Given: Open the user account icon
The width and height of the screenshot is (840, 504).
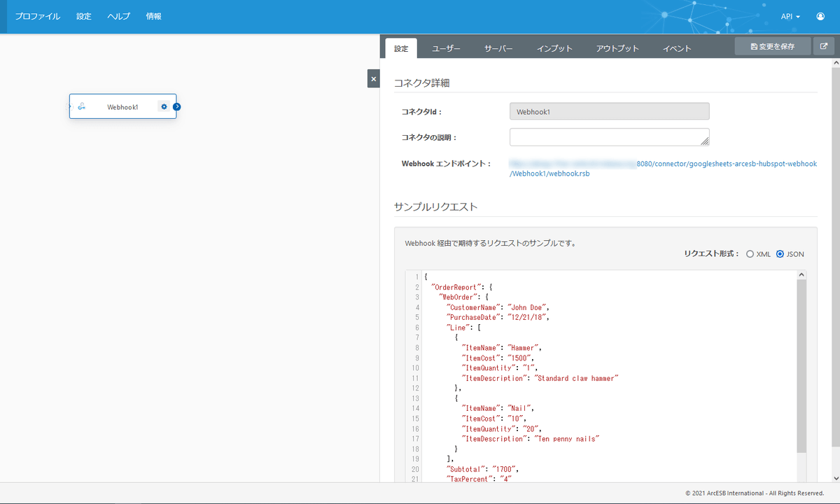Looking at the screenshot, I should [x=820, y=16].
